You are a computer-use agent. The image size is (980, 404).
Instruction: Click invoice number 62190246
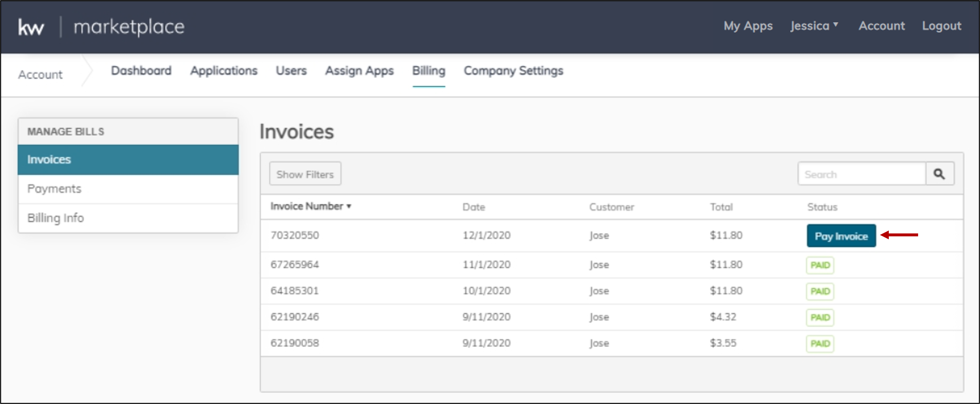click(x=295, y=317)
